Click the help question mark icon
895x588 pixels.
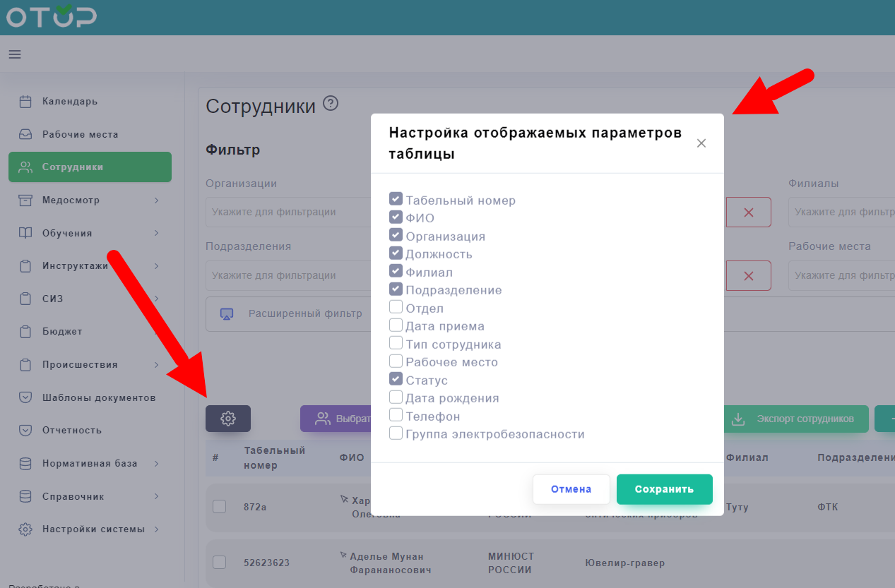click(331, 104)
